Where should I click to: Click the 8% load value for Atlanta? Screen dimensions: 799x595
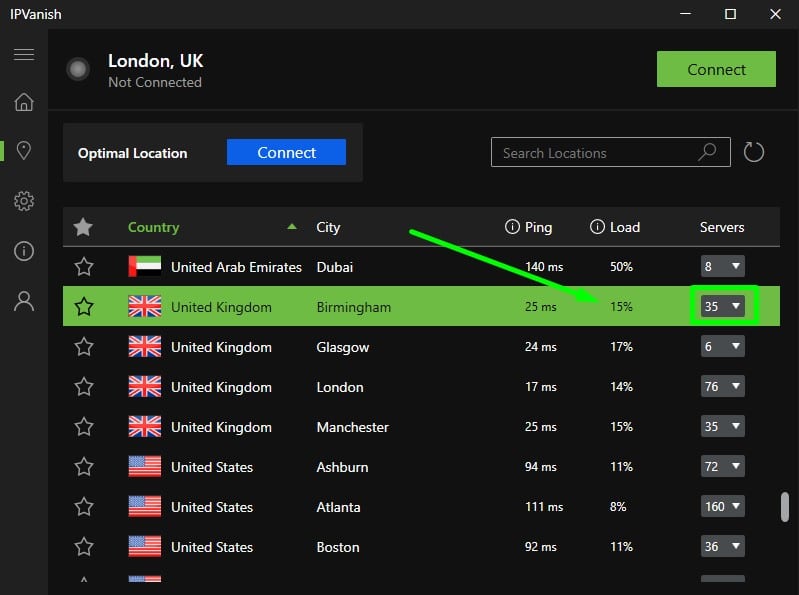click(x=618, y=506)
